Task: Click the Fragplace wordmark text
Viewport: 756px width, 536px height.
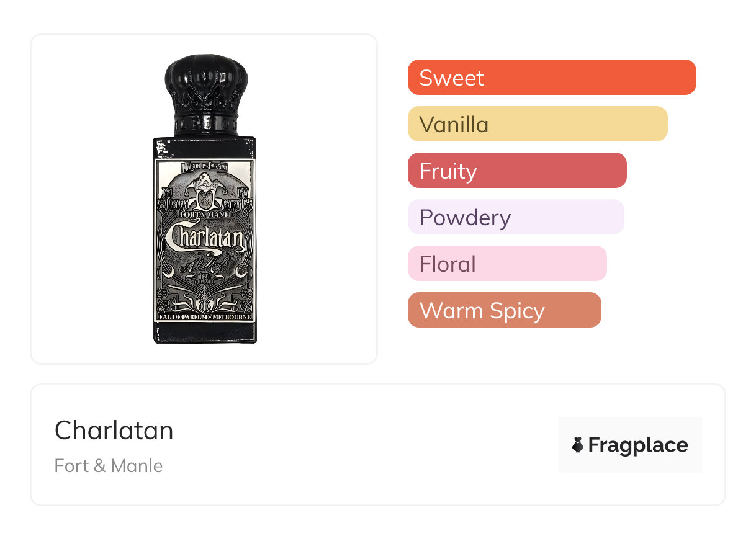Action: click(638, 445)
